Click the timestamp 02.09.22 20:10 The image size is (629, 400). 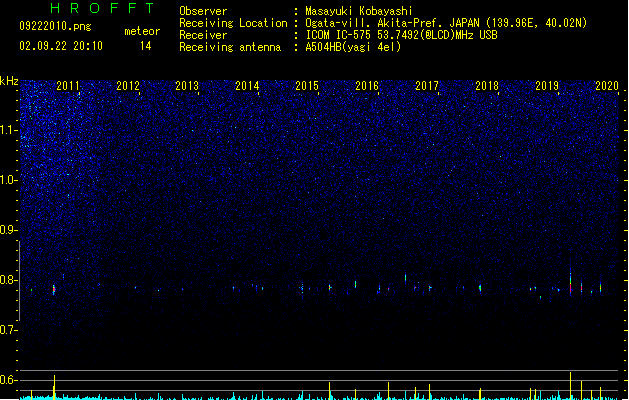point(61,46)
